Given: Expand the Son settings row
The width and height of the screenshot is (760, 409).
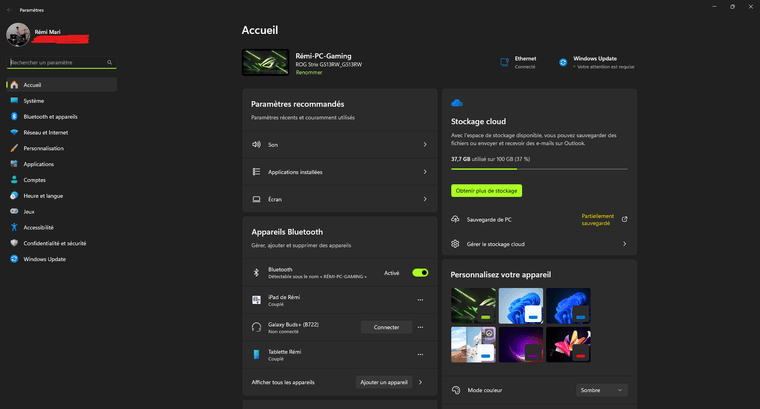Looking at the screenshot, I should 340,144.
